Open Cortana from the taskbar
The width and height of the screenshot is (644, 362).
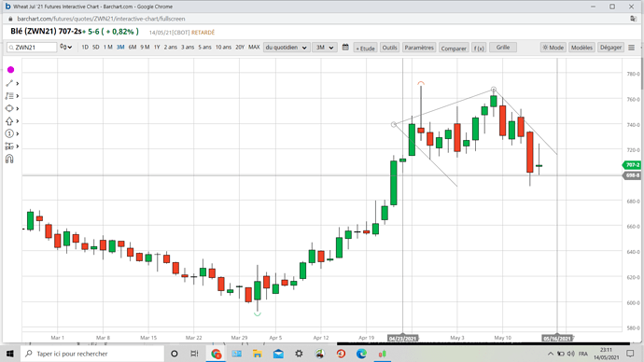pos(175,354)
